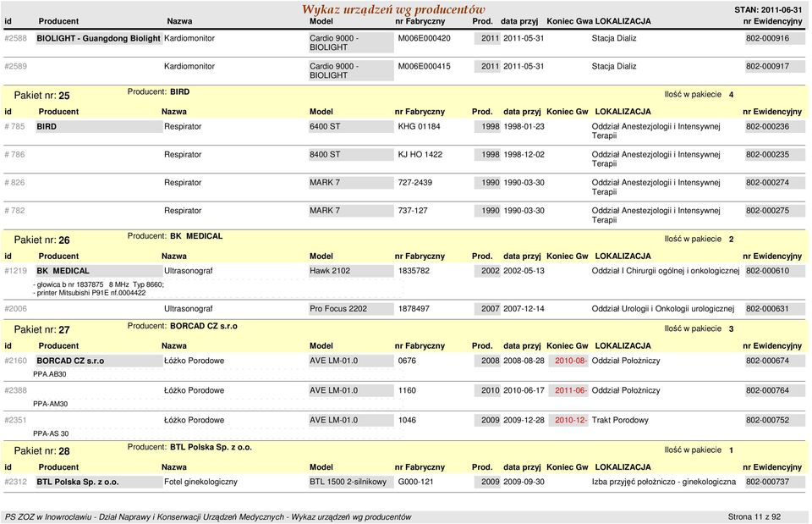Click the 'Pakiet nr: 28' header
The width and height of the screenshot is (812, 524).
(42, 451)
